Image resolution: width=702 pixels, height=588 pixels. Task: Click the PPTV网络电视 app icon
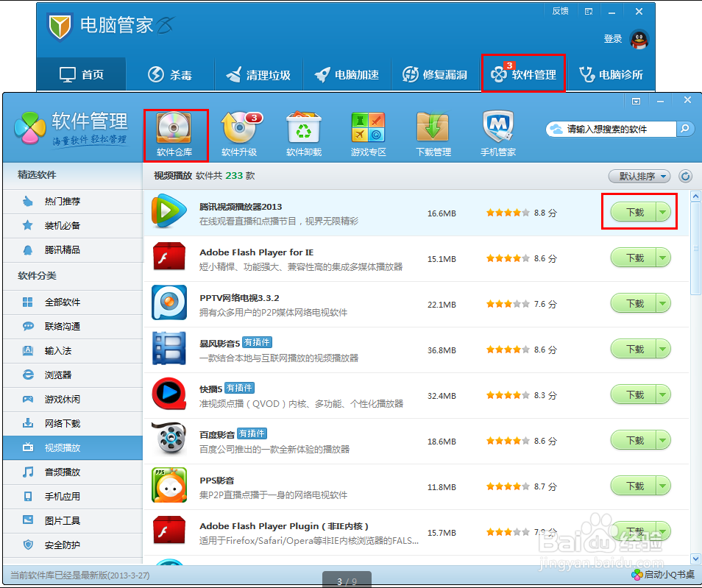(x=169, y=302)
